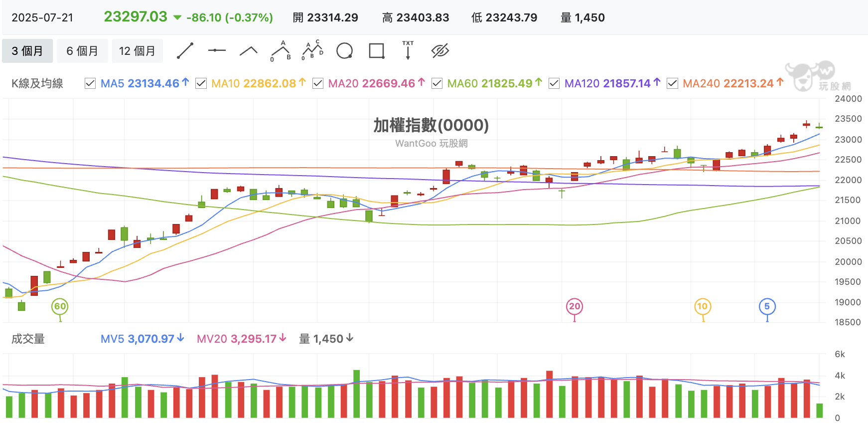Select the circle drawing tool
This screenshot has height=426, width=868.
point(345,51)
